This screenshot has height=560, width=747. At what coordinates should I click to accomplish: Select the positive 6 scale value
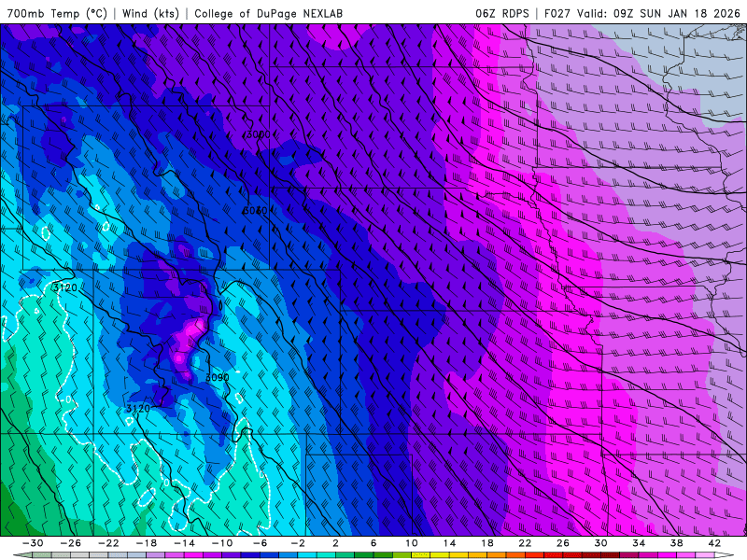(373, 543)
